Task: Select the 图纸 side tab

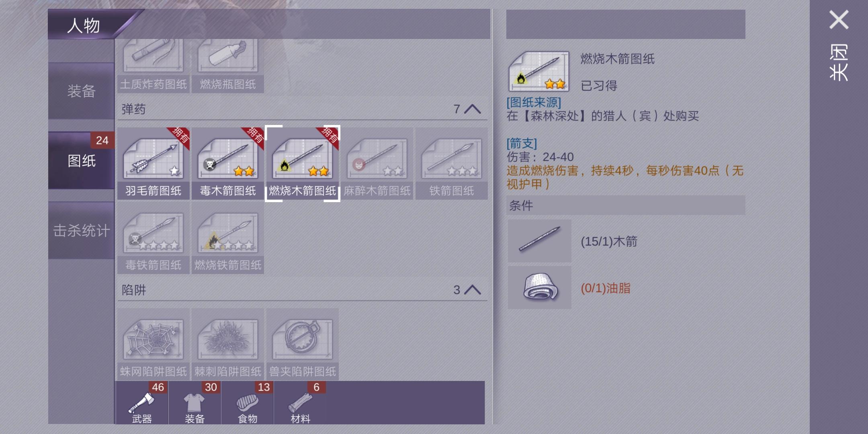Action: tap(81, 161)
